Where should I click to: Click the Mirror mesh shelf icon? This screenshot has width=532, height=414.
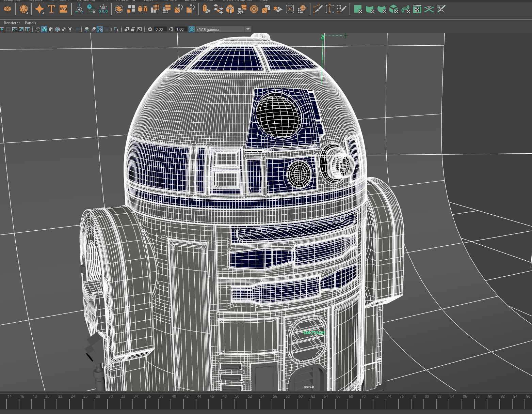143,9
